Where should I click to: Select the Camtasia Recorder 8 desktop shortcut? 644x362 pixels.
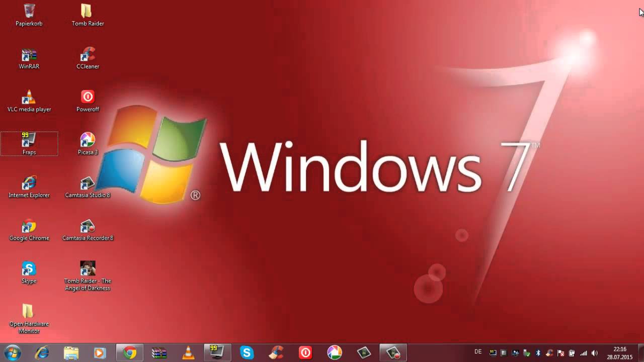coord(88,230)
